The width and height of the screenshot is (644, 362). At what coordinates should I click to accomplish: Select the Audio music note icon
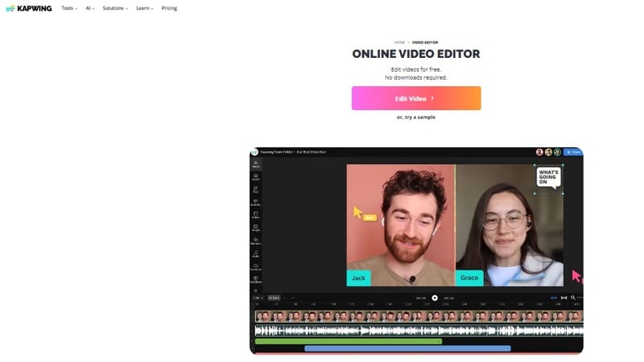point(256,254)
